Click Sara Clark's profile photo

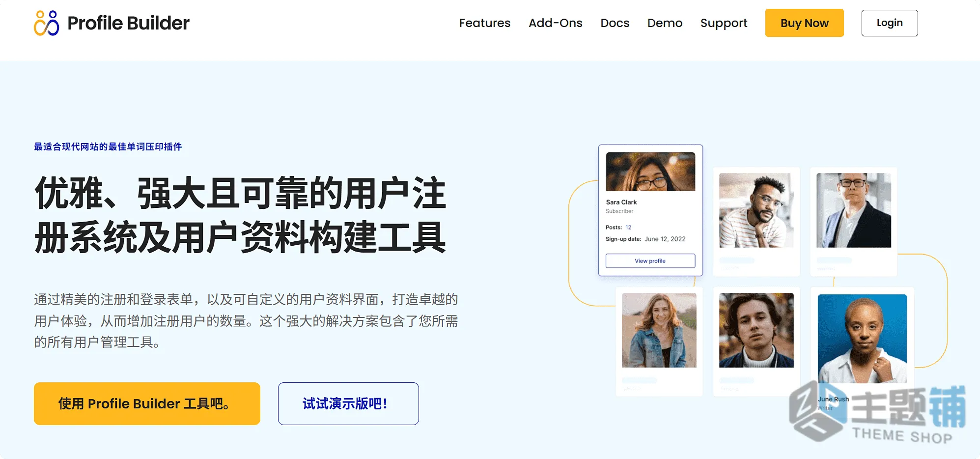(x=650, y=172)
